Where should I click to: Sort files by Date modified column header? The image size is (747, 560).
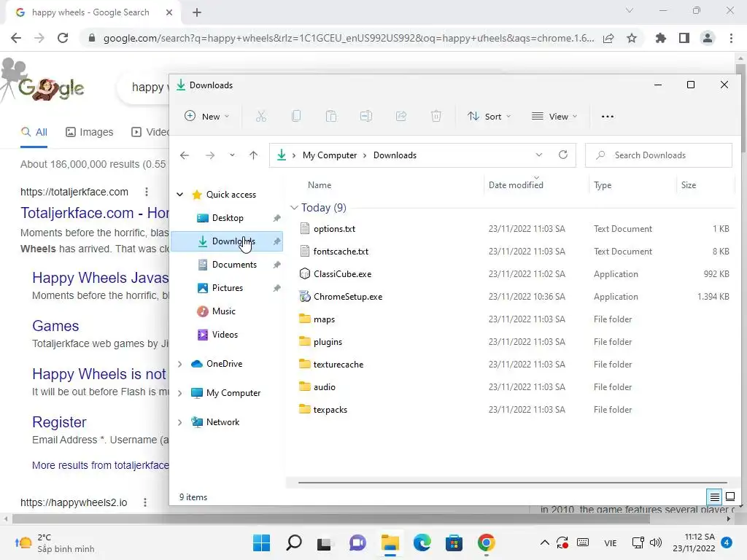pyautogui.click(x=516, y=185)
